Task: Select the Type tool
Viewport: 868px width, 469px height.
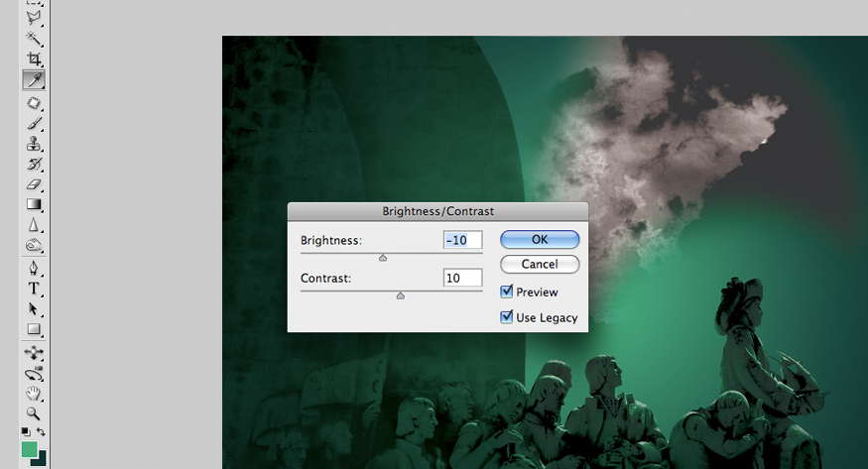Action: coord(33,289)
